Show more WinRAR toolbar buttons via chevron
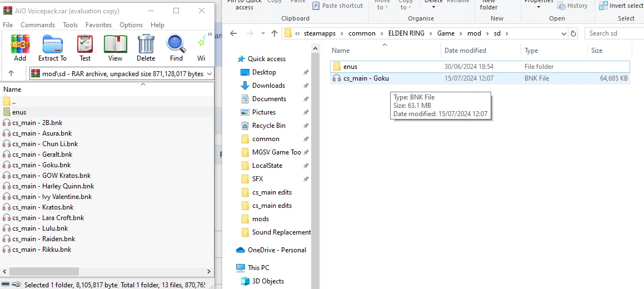The width and height of the screenshot is (644, 289). (x=210, y=34)
